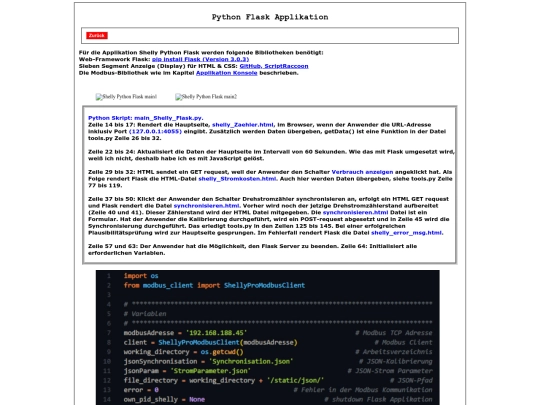
Task: Click the os.getcwd() call in code line 9
Action: [222, 352]
